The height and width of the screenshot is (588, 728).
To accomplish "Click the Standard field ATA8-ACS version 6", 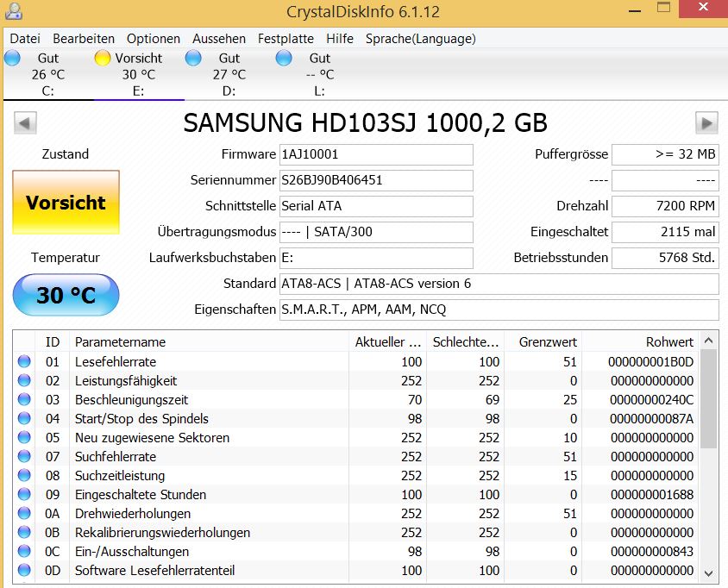I will [x=499, y=284].
